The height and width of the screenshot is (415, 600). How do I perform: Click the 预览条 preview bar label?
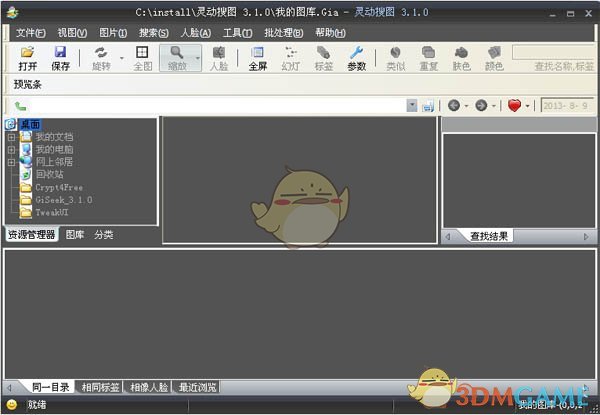(28, 84)
